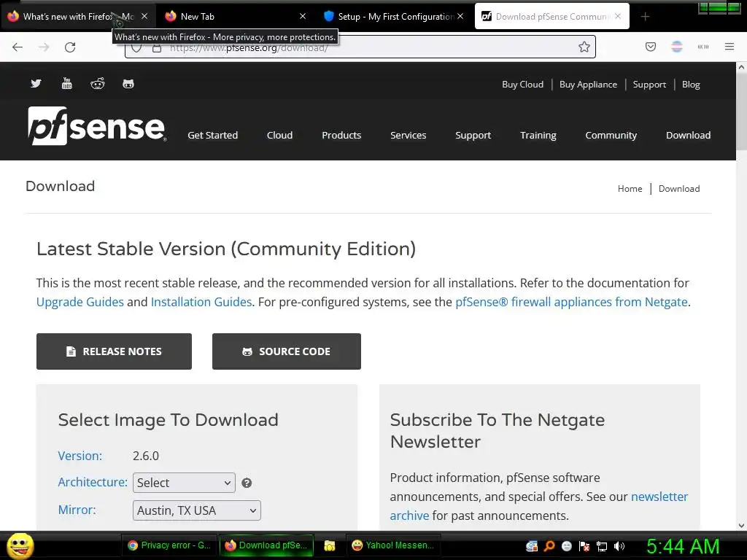Click the site padlock icon
Image resolution: width=747 pixels, height=560 pixels.
[x=157, y=48]
